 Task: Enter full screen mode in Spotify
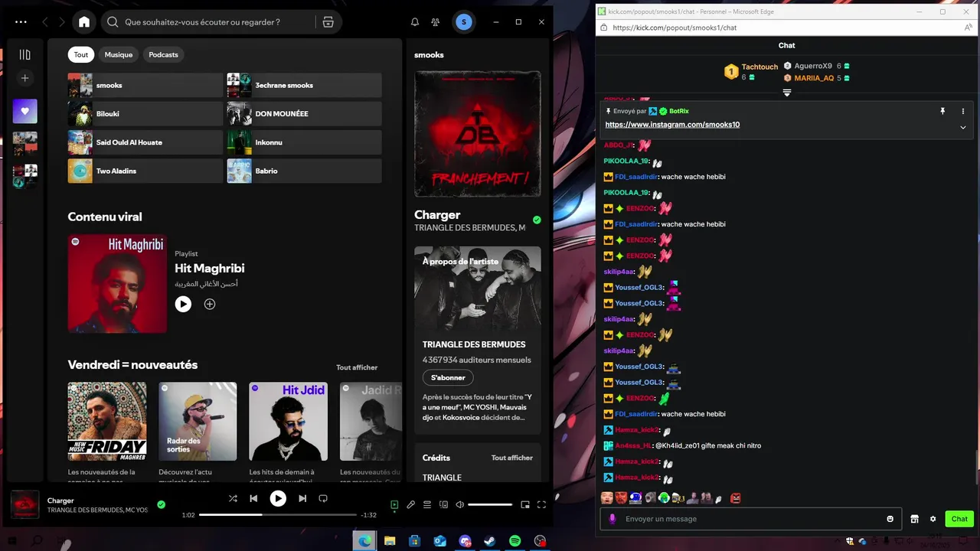click(x=541, y=504)
